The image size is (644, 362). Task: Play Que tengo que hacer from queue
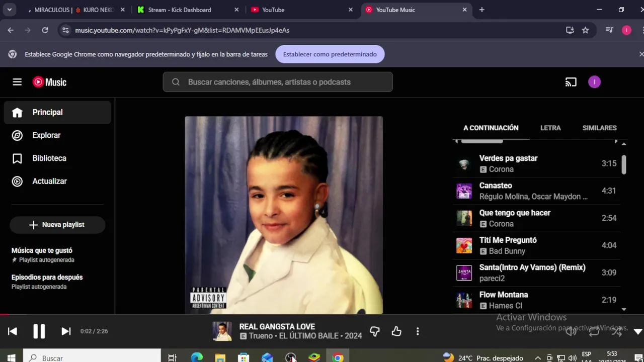(536, 218)
